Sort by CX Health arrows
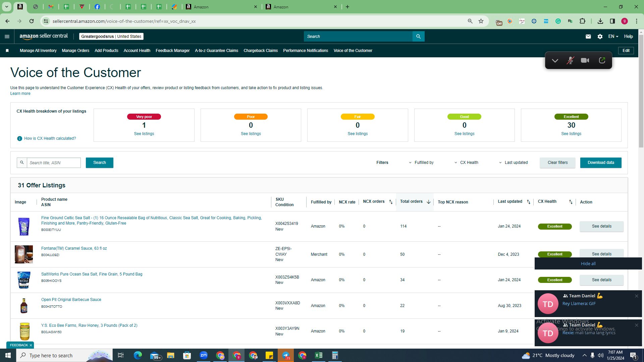Screen dimensions: 644x362 pyautogui.click(x=571, y=202)
